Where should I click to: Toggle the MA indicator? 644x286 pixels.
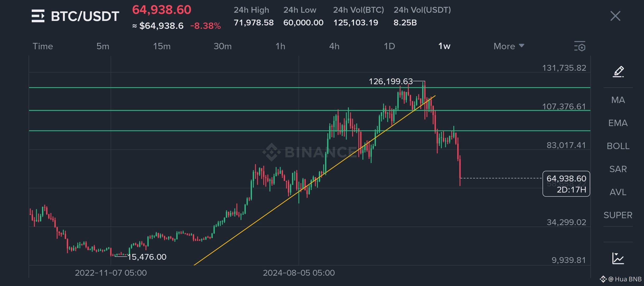618,100
